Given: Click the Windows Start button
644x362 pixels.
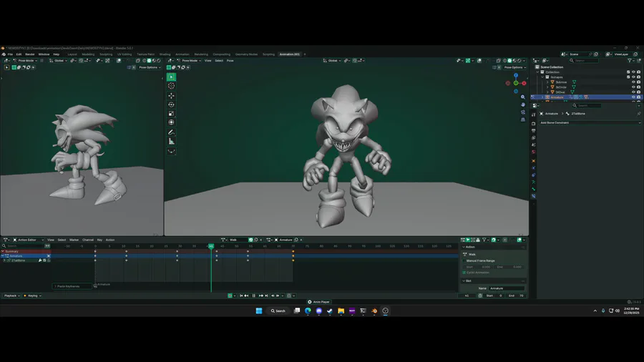Looking at the screenshot, I should [x=259, y=311].
